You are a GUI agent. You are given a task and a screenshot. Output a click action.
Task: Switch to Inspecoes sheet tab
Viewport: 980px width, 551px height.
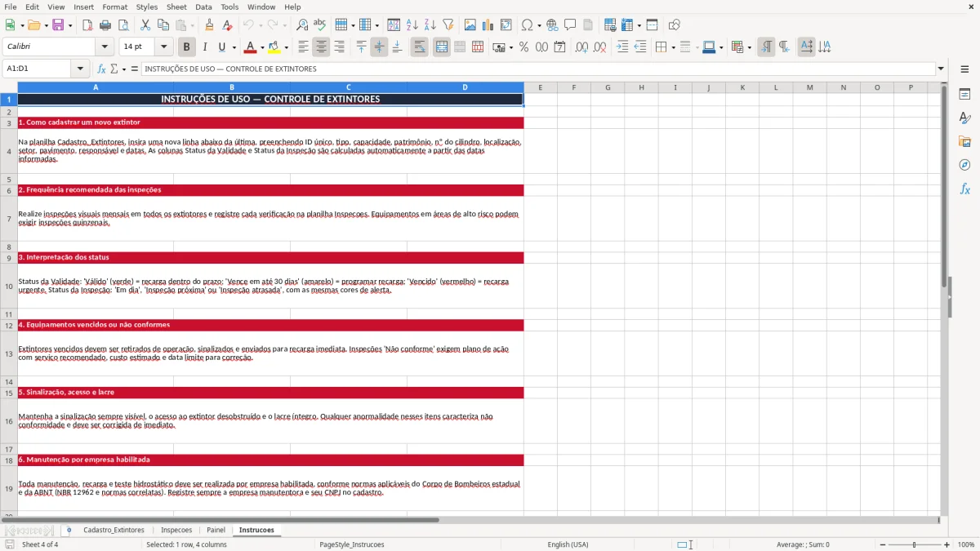coord(176,530)
